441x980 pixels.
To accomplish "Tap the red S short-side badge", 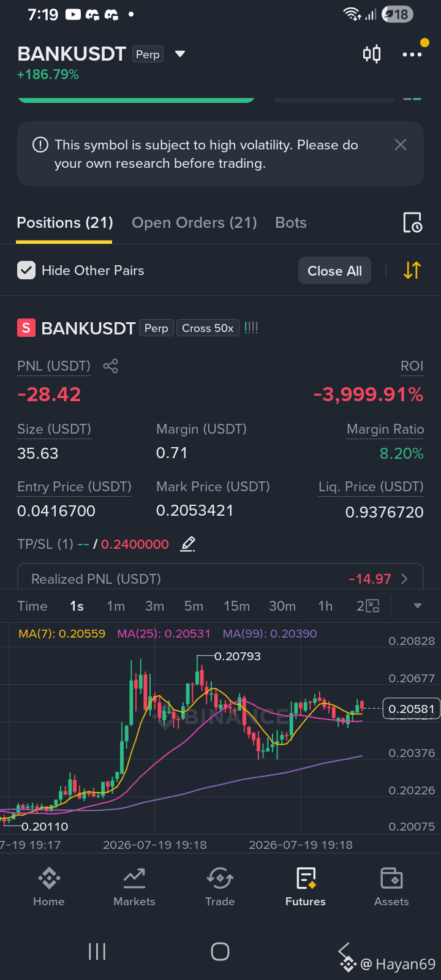I will pos(26,328).
